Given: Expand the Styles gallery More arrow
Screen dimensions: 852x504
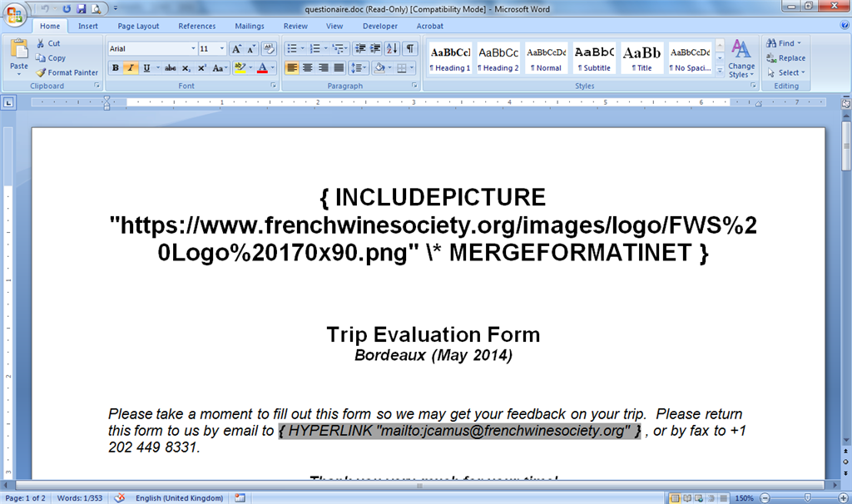Looking at the screenshot, I should 720,71.
